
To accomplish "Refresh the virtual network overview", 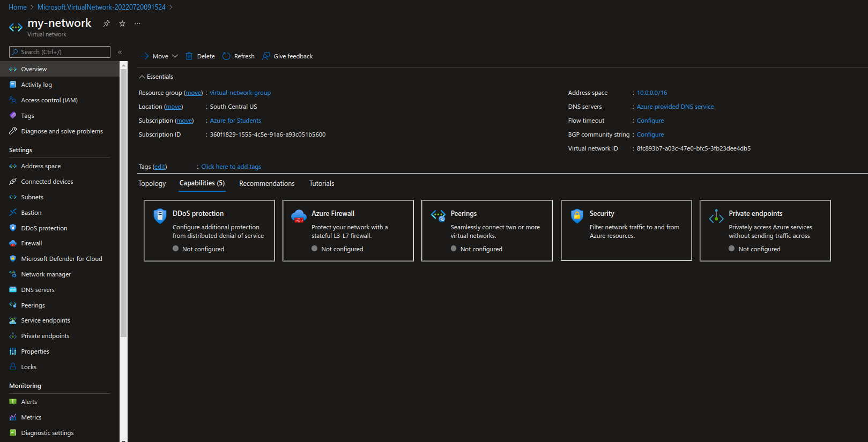I will pos(239,56).
